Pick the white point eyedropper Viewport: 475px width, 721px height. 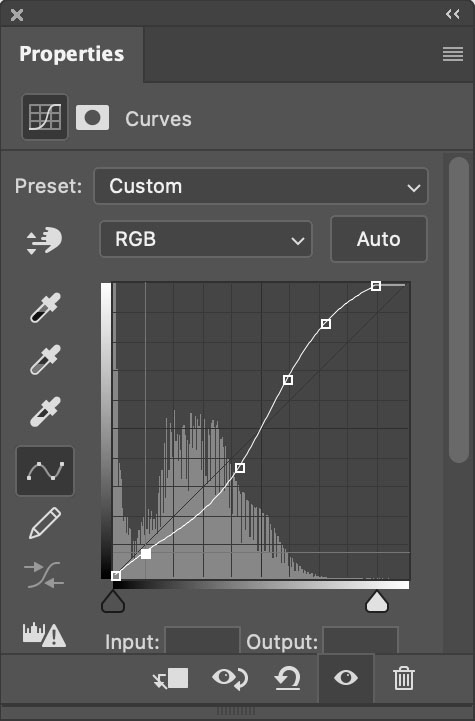pos(45,412)
